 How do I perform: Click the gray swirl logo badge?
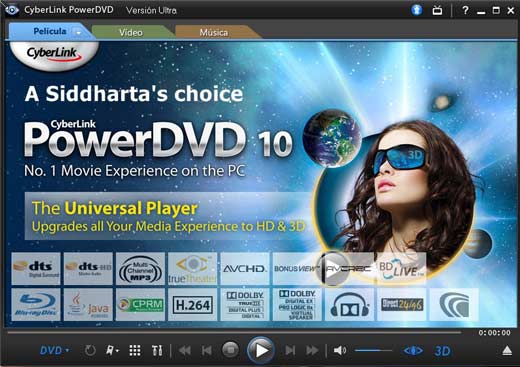click(454, 305)
